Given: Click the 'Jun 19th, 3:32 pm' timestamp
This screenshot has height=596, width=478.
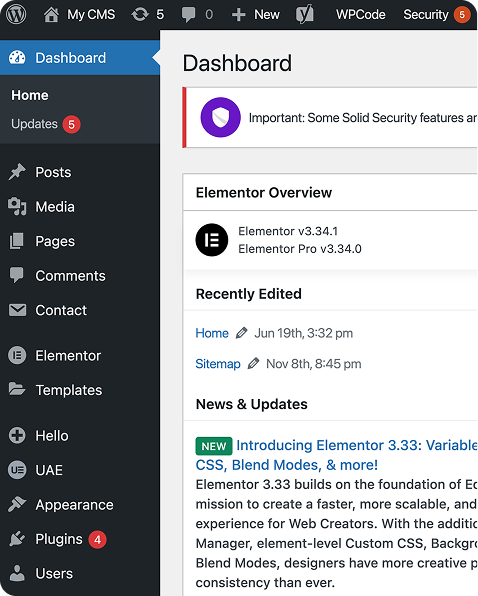Looking at the screenshot, I should [304, 333].
